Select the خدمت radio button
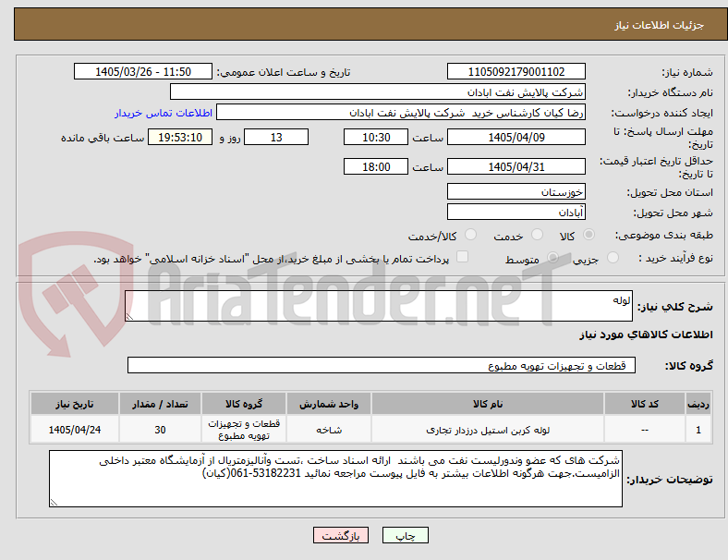This screenshot has width=728, height=560. (x=537, y=235)
